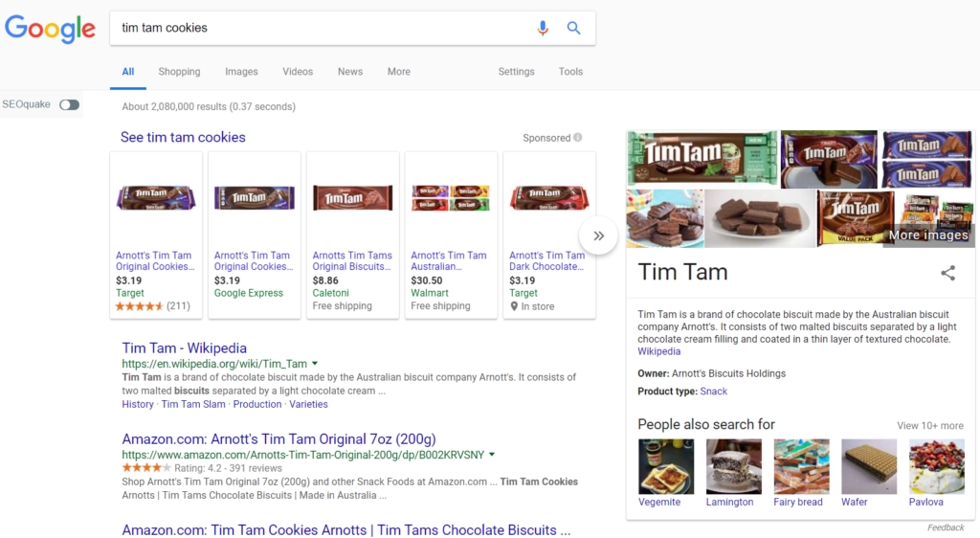
Task: Switch to the Images tab
Action: coord(241,72)
